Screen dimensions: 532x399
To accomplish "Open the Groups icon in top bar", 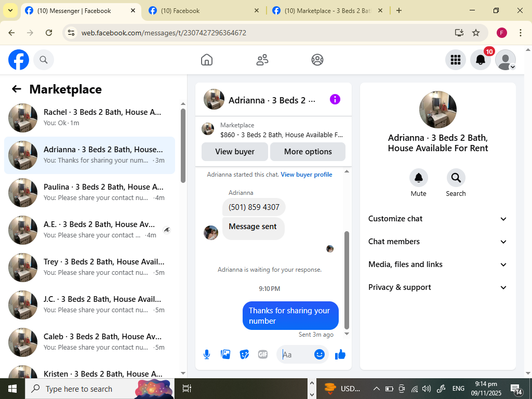I will 317,60.
